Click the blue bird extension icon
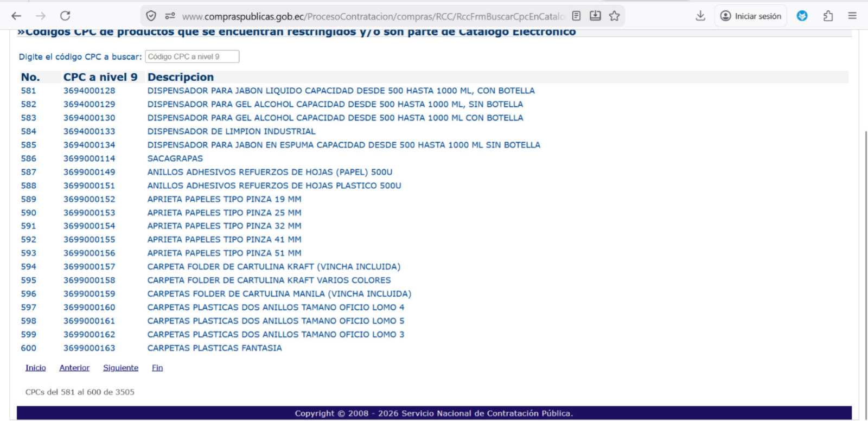The width and height of the screenshot is (868, 421). tap(802, 16)
